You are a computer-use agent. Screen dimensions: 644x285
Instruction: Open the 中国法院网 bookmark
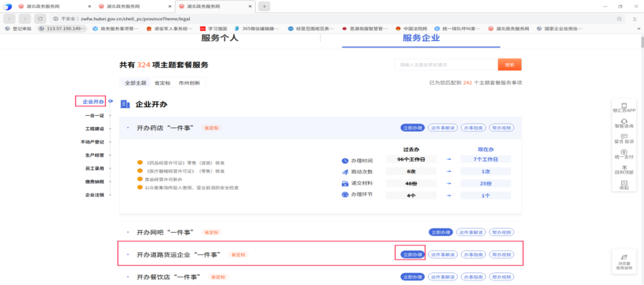(x=411, y=29)
